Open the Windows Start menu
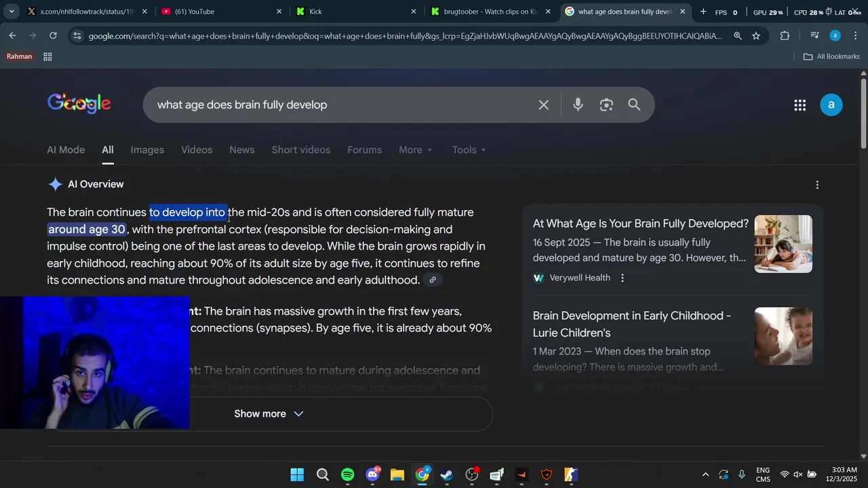Image resolution: width=868 pixels, height=488 pixels. click(297, 474)
